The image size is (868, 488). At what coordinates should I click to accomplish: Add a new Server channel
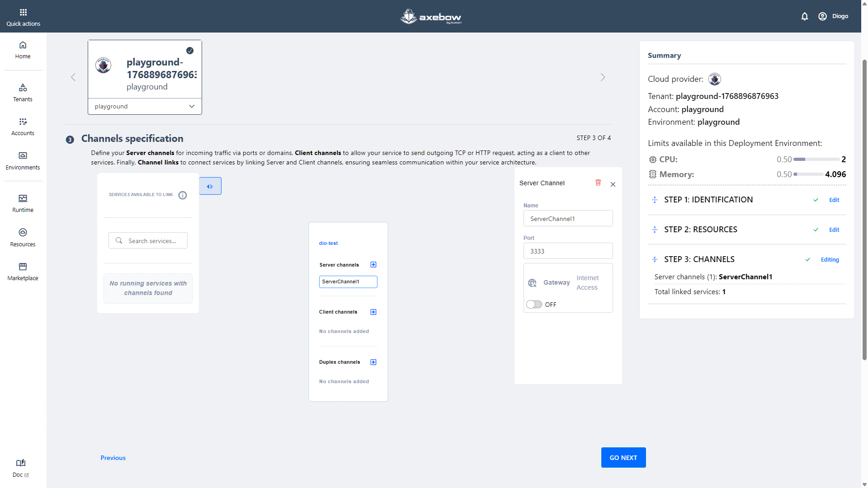coord(373,265)
